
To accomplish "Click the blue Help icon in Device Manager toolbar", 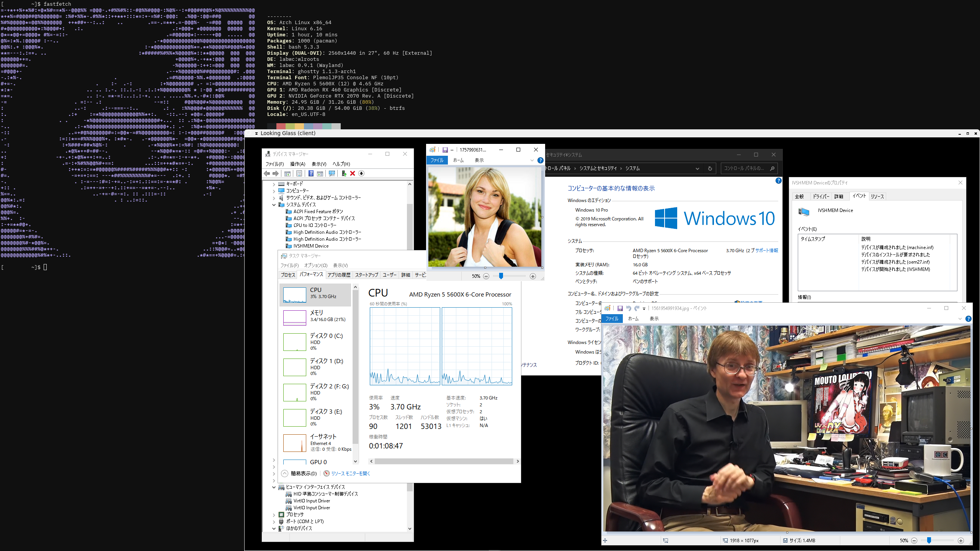I will coord(311,174).
